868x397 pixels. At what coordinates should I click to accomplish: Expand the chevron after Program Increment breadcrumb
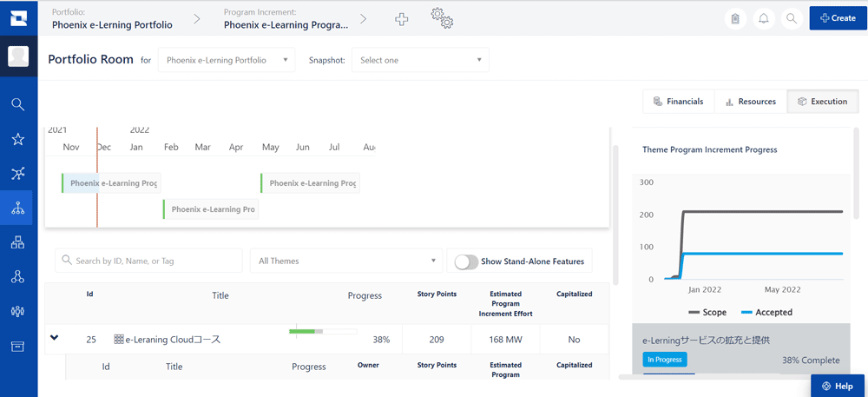click(363, 19)
